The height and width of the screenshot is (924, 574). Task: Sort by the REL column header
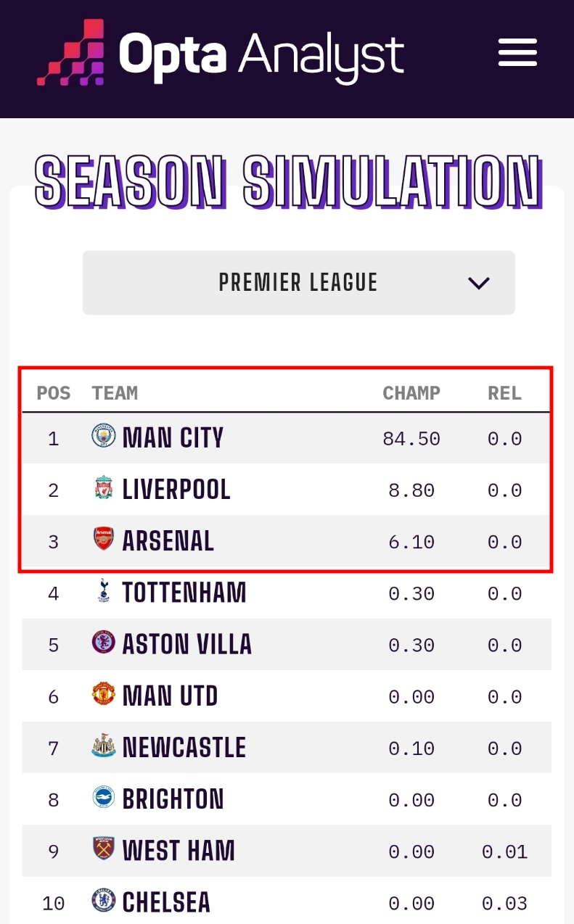[504, 393]
